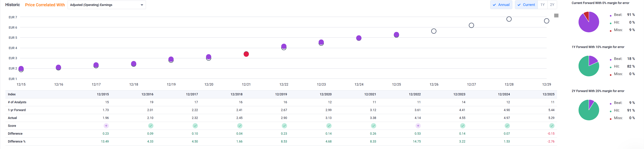The image size is (644, 149).
Task: Enable the 1Y forward option
Action: pyautogui.click(x=542, y=5)
